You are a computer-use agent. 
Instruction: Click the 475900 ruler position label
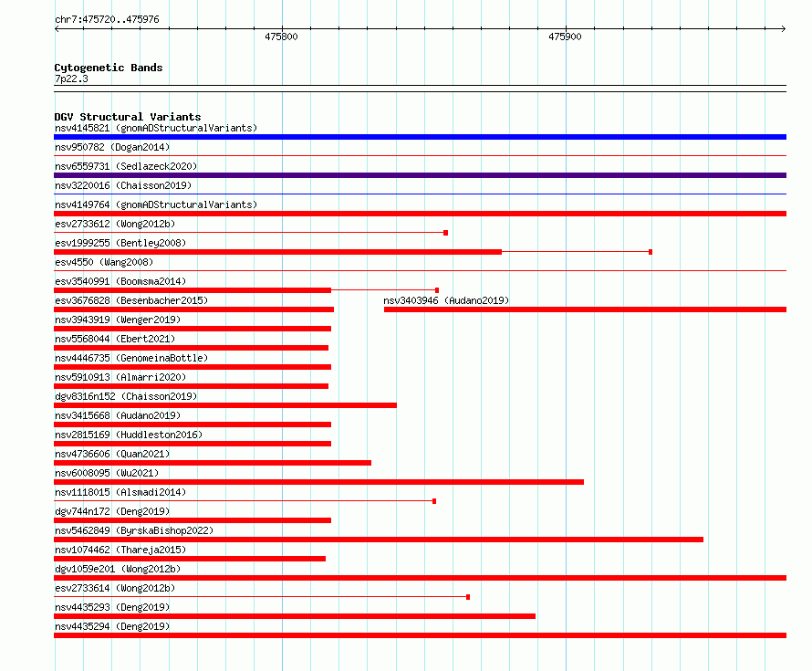565,37
